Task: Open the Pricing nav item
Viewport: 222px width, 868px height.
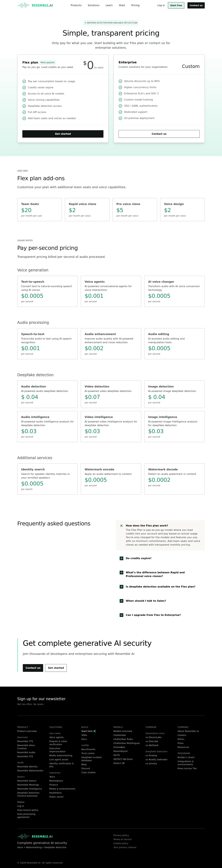Action: click(135, 5)
